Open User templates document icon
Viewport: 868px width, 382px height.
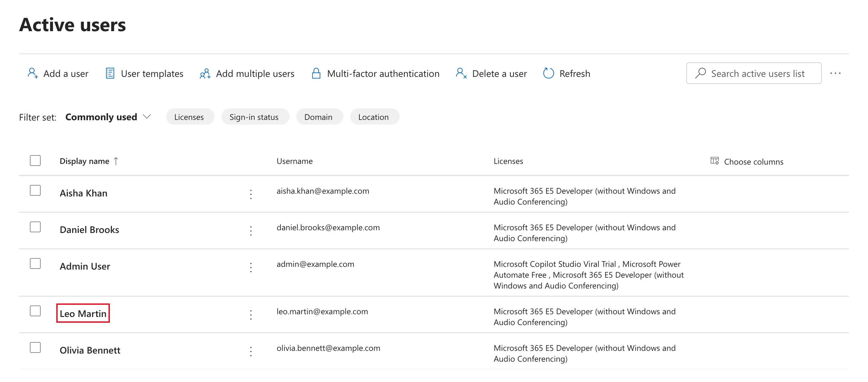tap(110, 73)
